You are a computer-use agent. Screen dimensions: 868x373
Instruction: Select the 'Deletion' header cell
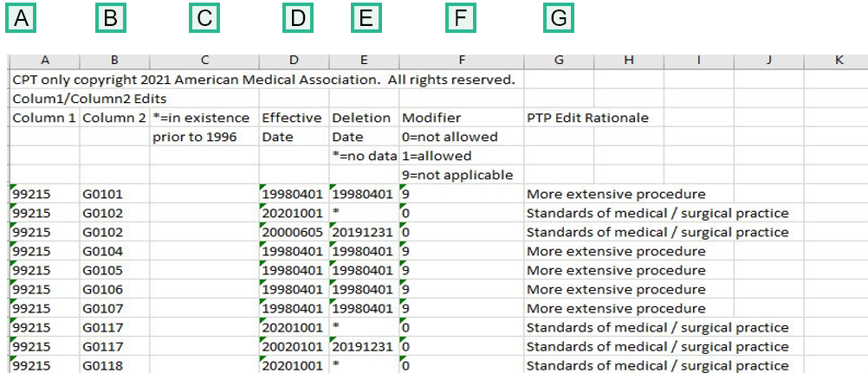(x=362, y=118)
